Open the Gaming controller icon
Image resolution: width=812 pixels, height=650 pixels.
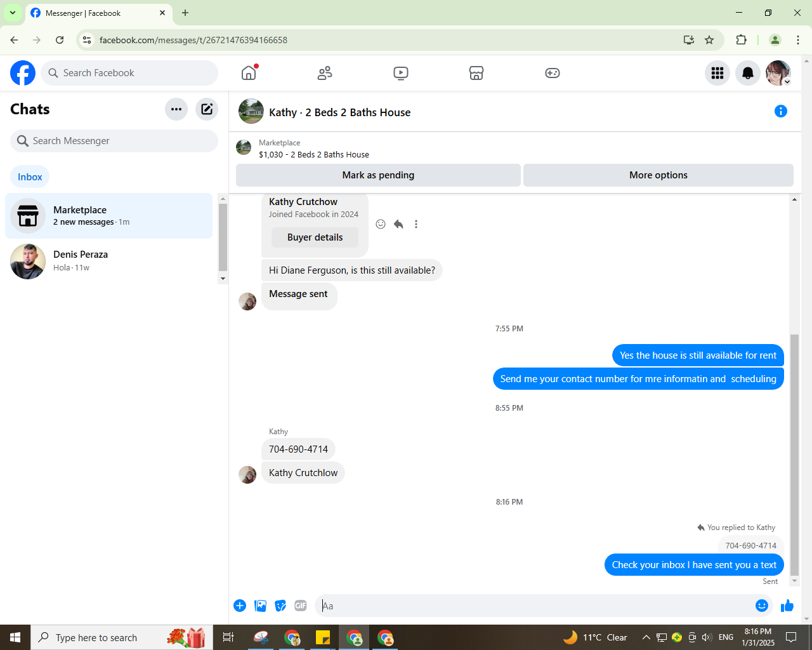(553, 73)
